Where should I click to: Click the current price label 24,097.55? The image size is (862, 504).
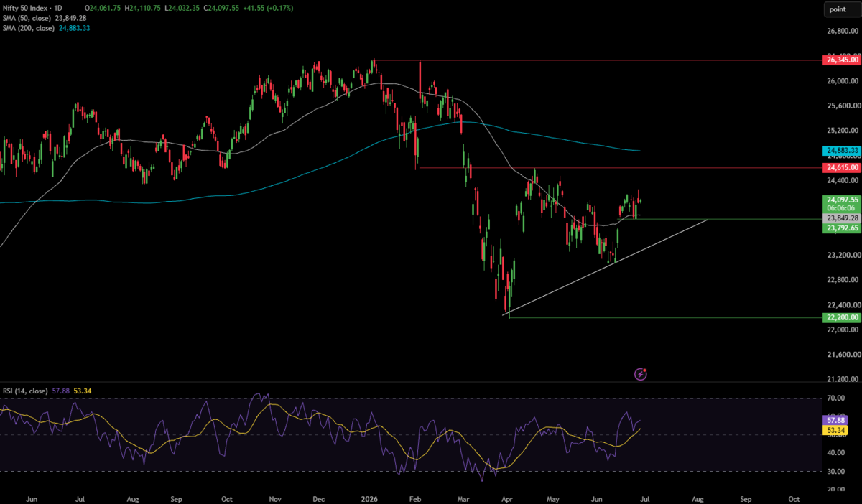pyautogui.click(x=841, y=200)
